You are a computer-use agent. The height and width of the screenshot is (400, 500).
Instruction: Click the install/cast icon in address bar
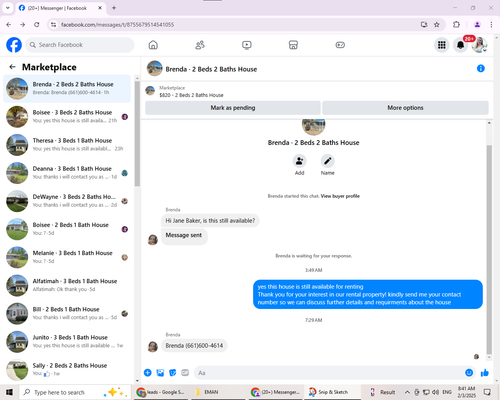coord(424,25)
